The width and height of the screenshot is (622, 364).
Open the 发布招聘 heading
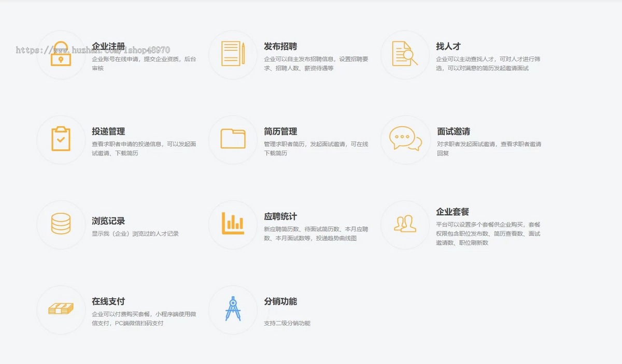coord(280,47)
